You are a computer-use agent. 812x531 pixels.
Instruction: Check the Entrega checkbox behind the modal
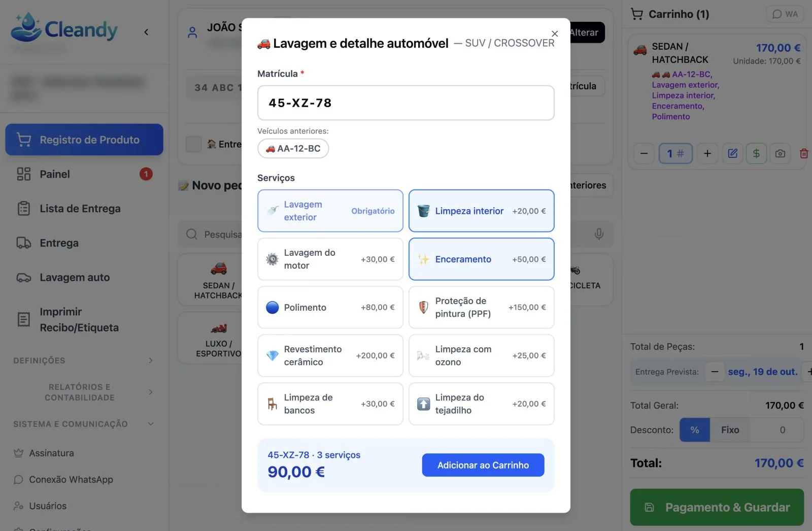(x=193, y=144)
